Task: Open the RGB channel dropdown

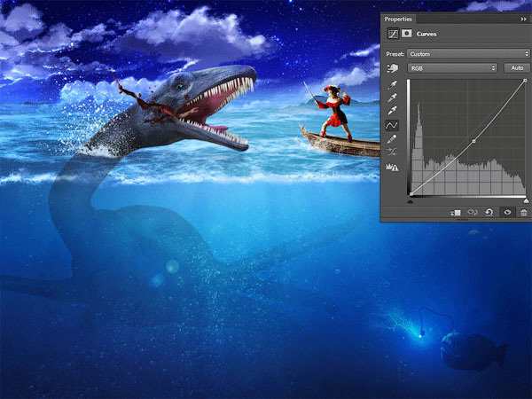Action: tap(452, 68)
